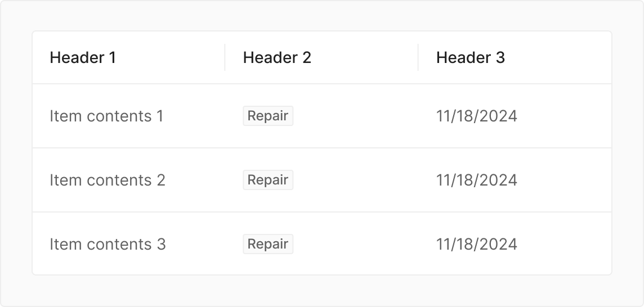This screenshot has width=644, height=307.
Task: Select the Item contents 2 text
Action: [x=108, y=180]
